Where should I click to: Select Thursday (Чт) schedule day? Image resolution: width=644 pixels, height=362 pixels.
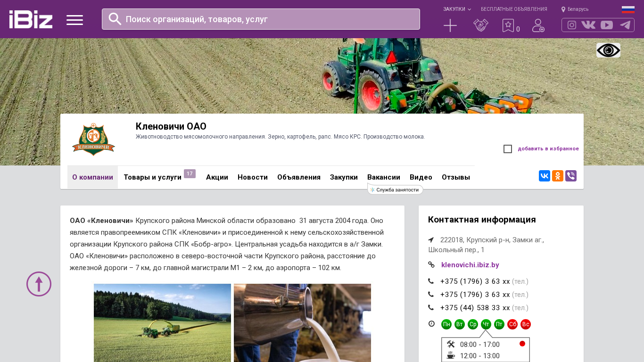tap(486, 324)
